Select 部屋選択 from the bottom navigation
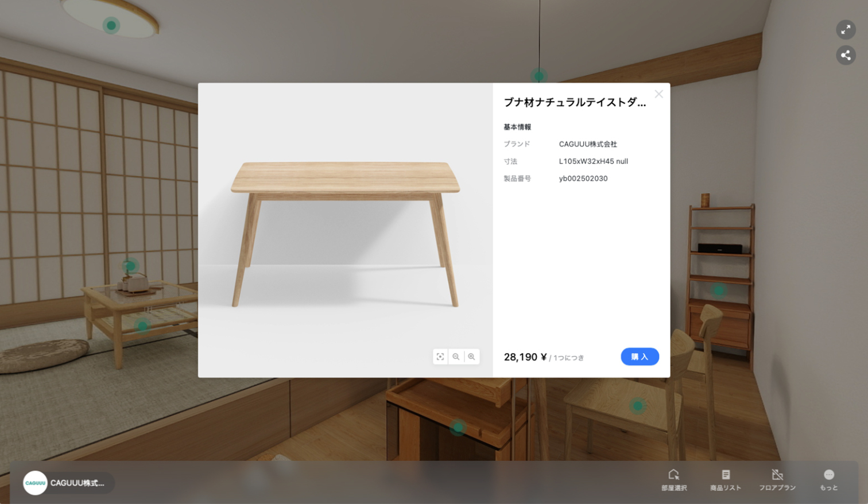This screenshot has width=868, height=504. [675, 479]
